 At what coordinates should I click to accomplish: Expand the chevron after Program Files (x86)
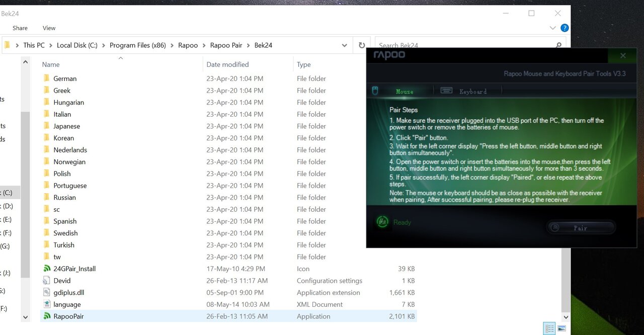click(x=172, y=45)
